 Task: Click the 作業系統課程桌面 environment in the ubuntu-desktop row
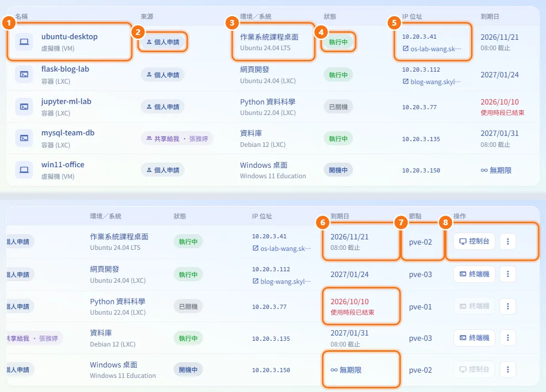coord(269,37)
